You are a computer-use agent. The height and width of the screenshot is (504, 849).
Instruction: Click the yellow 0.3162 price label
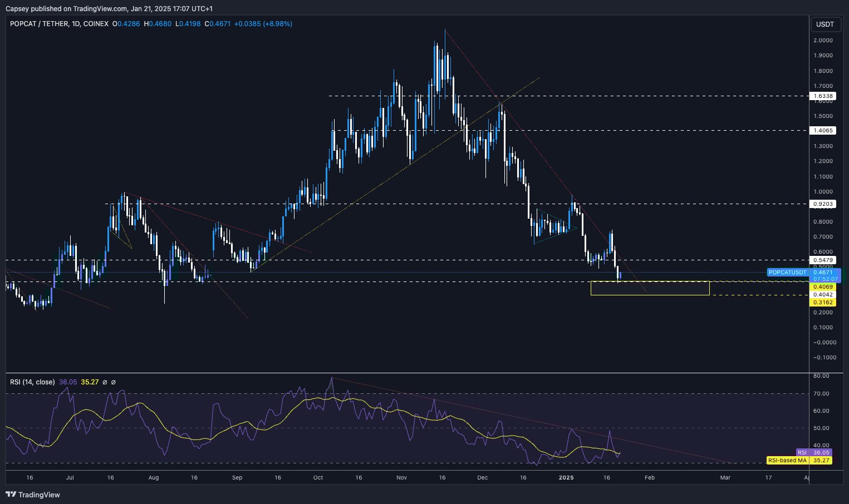tap(823, 302)
